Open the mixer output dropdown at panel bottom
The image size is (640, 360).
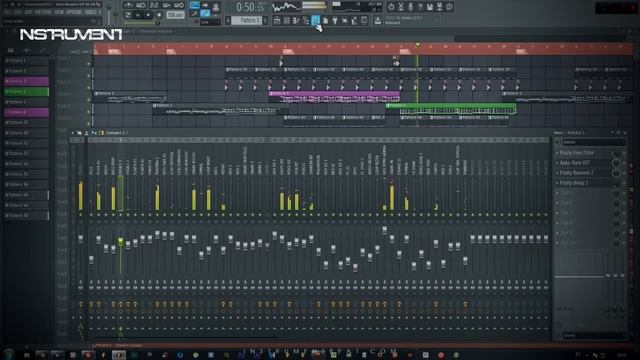(x=593, y=336)
